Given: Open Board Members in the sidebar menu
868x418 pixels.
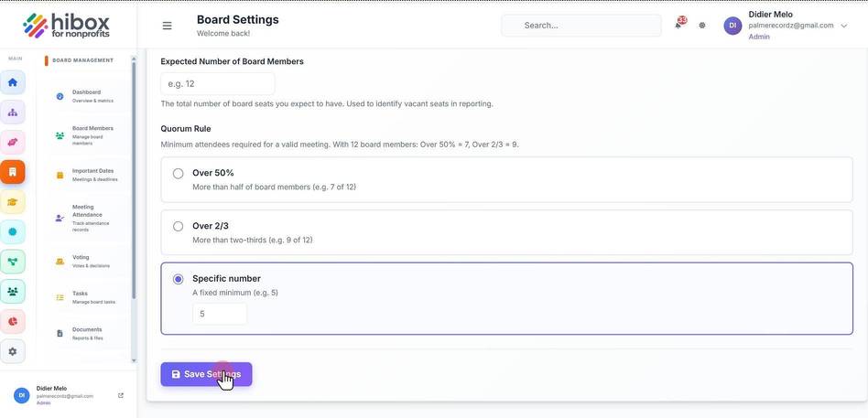Looking at the screenshot, I should (86, 135).
